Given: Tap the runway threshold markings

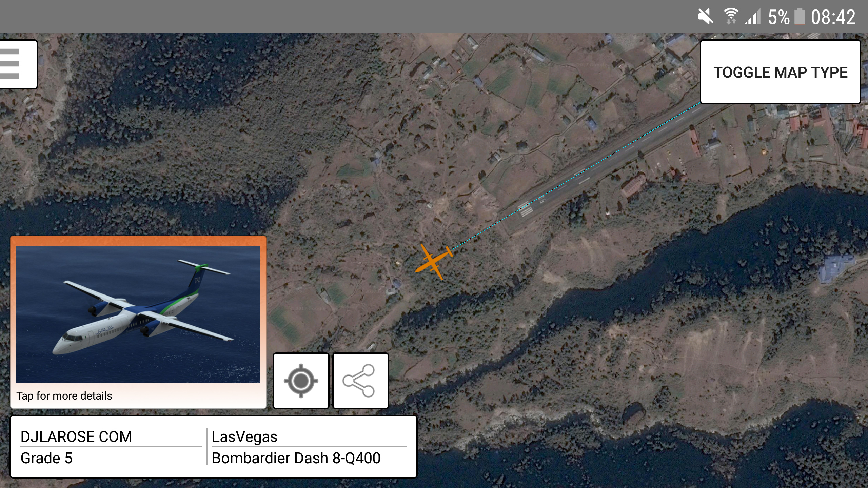Looking at the screenshot, I should click(x=525, y=209).
